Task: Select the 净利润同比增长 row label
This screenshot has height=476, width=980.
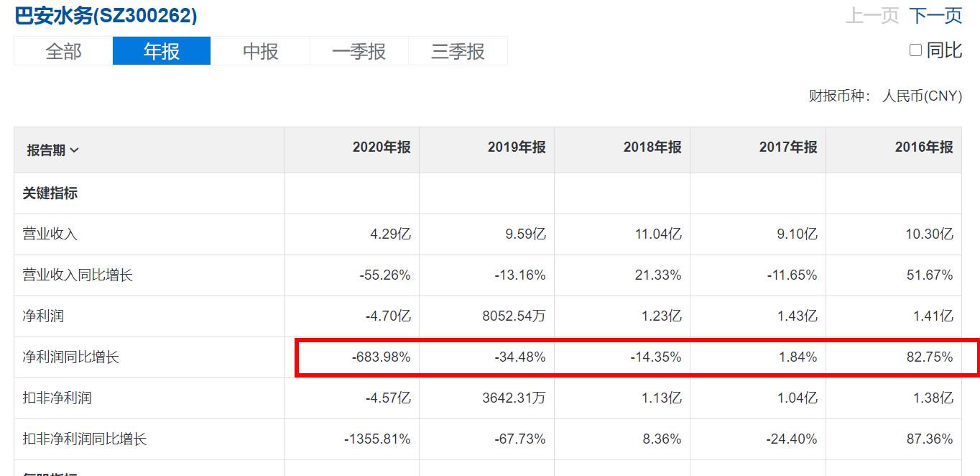Action: [70, 357]
